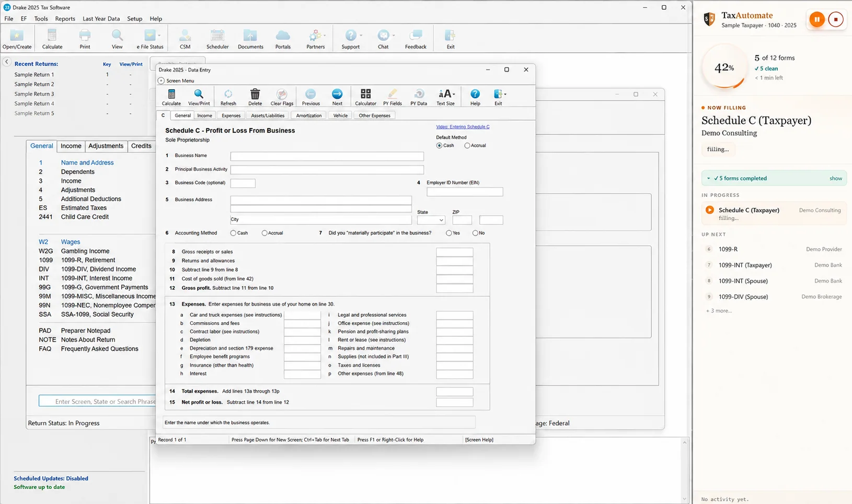This screenshot has height=504, width=852.
Task: Pause the TaxAutomate automation
Action: click(816, 19)
